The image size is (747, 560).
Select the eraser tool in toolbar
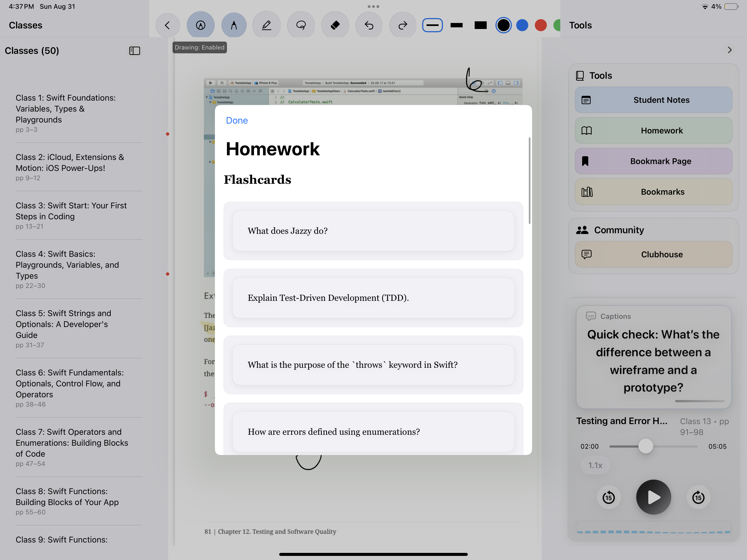click(335, 25)
